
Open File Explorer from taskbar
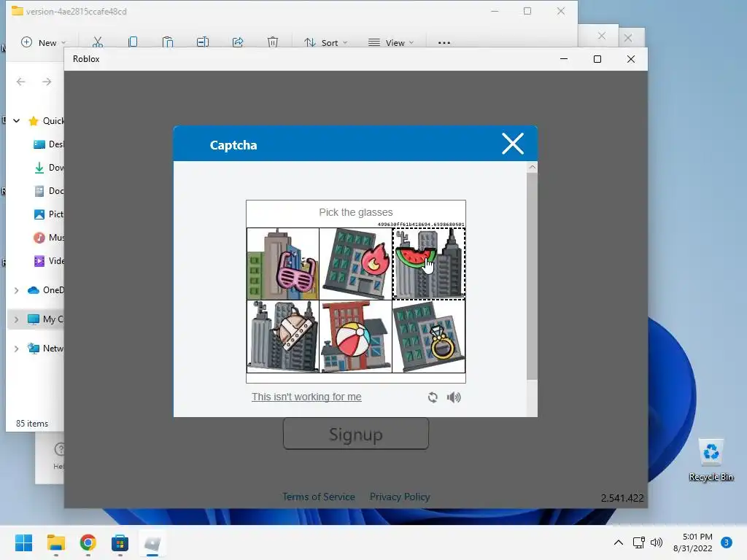pos(55,542)
